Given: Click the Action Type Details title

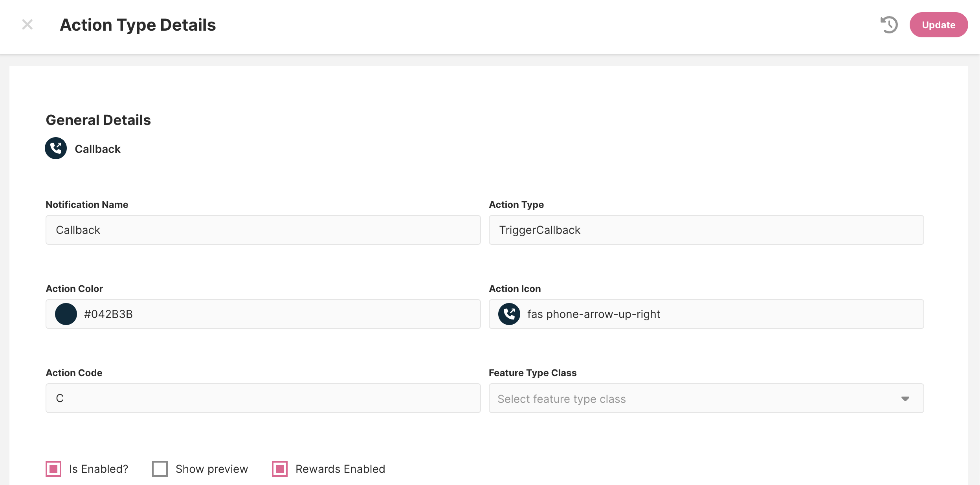Looking at the screenshot, I should click(x=138, y=25).
